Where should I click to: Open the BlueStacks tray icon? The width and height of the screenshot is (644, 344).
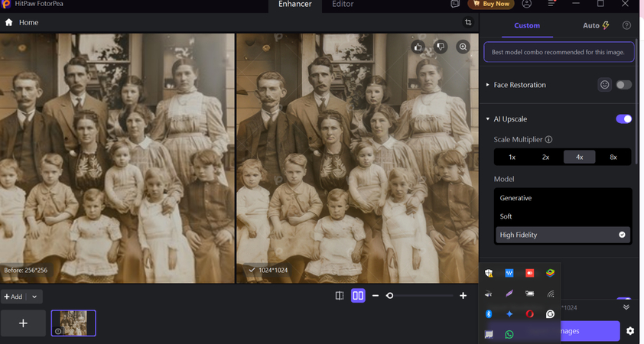click(551, 273)
